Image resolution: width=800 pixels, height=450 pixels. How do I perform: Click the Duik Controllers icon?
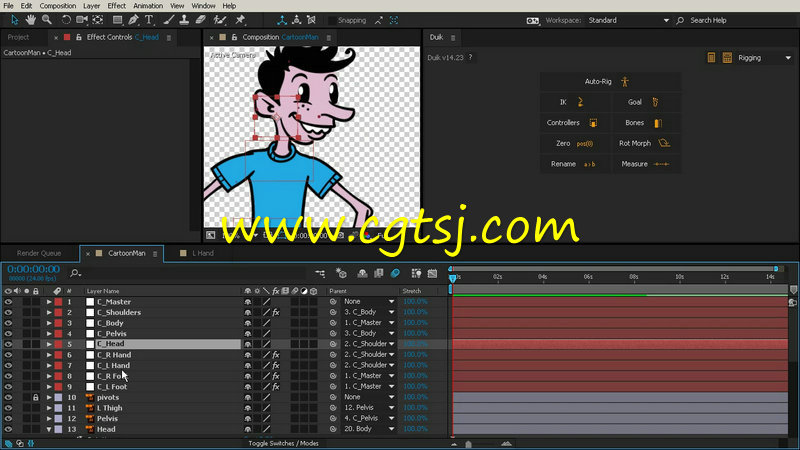coord(593,123)
